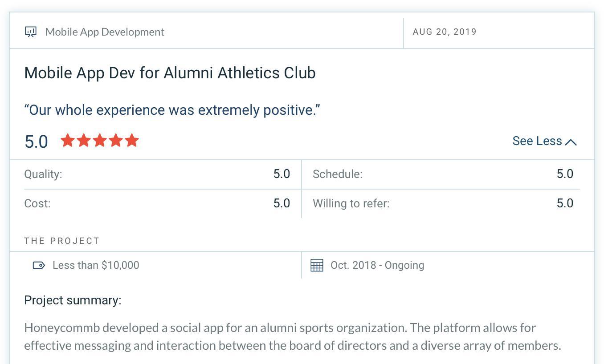
Task: Click the presentation board icon beside Mobile App Development
Action: (x=31, y=32)
